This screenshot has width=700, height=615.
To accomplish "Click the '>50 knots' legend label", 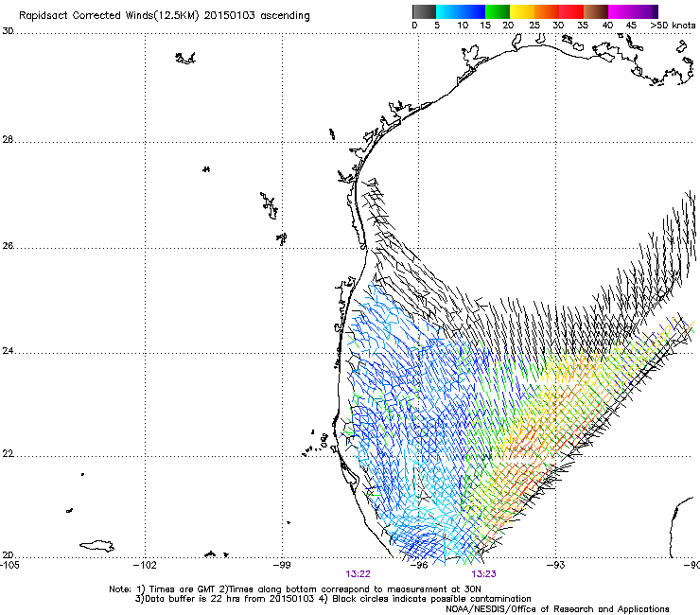I will (673, 26).
